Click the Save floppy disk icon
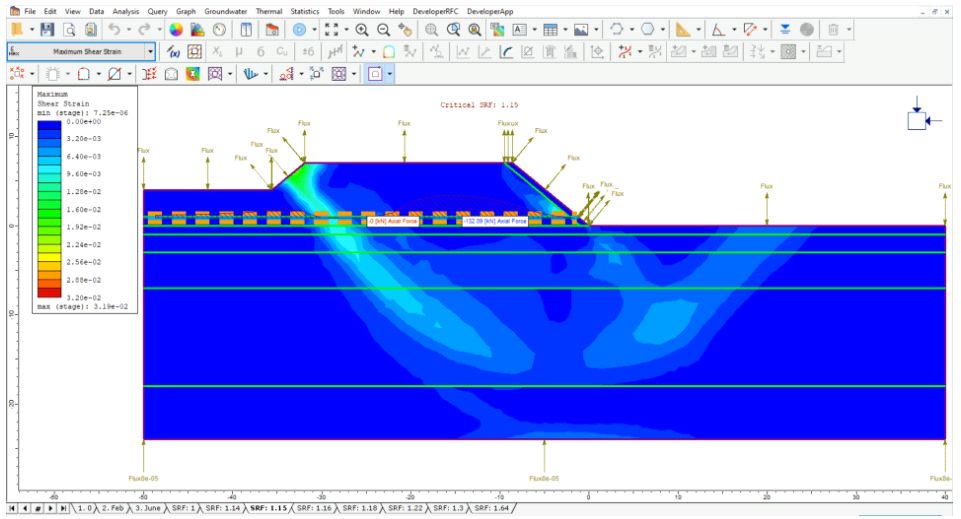Screen dimensions: 961x519 (x=47, y=30)
